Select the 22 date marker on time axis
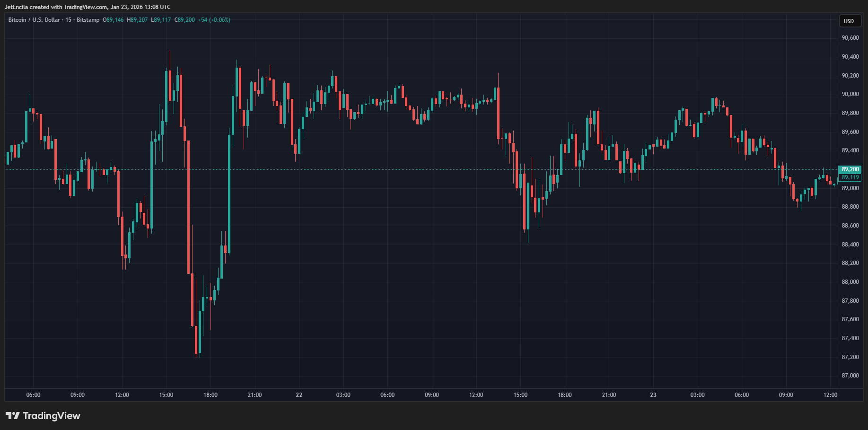This screenshot has height=430, width=868. pyautogui.click(x=299, y=395)
